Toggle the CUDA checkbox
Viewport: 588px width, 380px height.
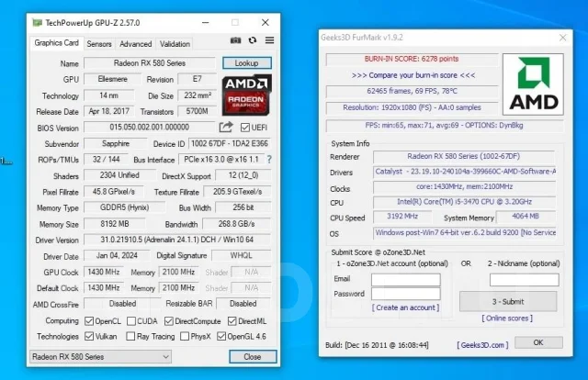coord(131,321)
